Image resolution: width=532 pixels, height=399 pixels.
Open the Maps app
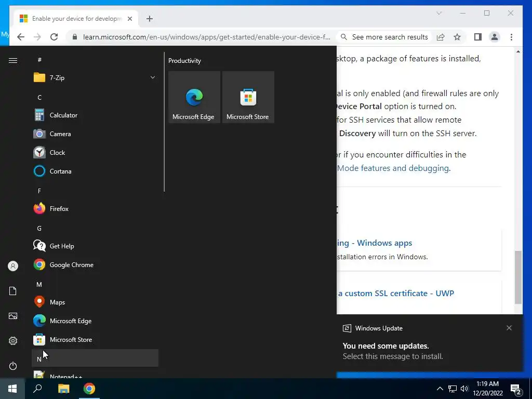click(95, 302)
